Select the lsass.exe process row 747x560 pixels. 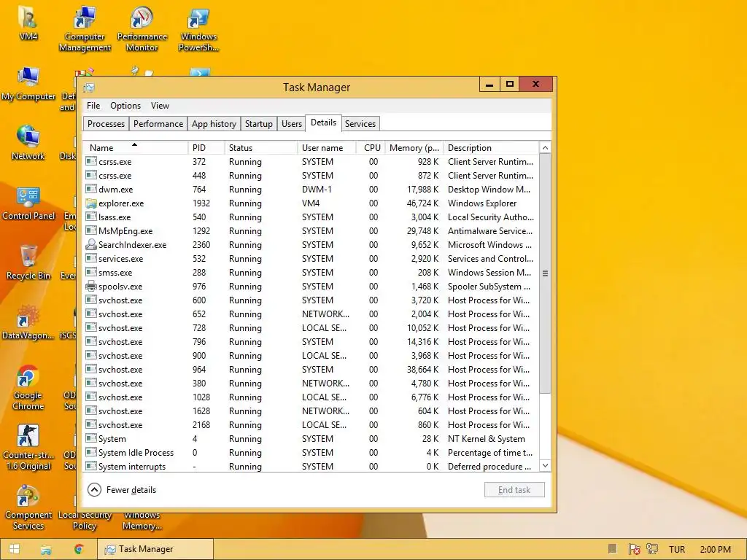click(x=311, y=217)
